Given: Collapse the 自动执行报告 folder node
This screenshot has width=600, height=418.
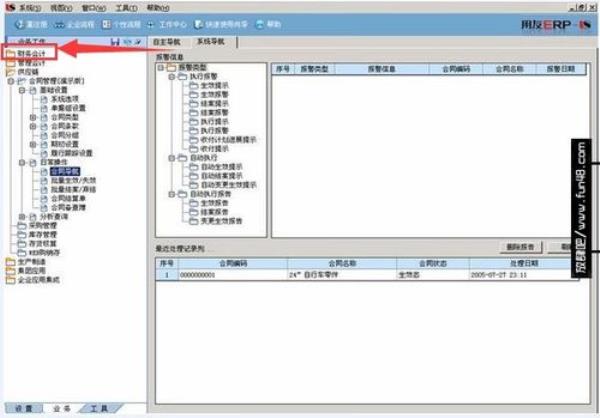Looking at the screenshot, I should (x=172, y=194).
